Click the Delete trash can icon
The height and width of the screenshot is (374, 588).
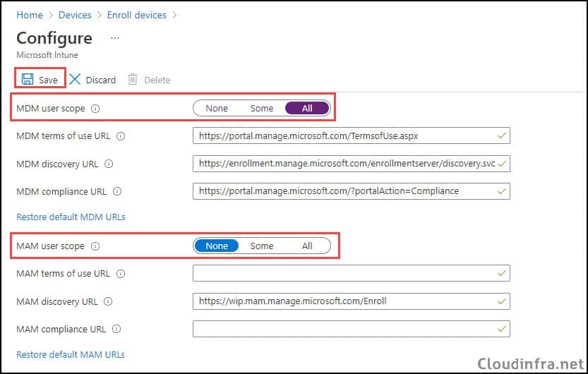pos(133,79)
